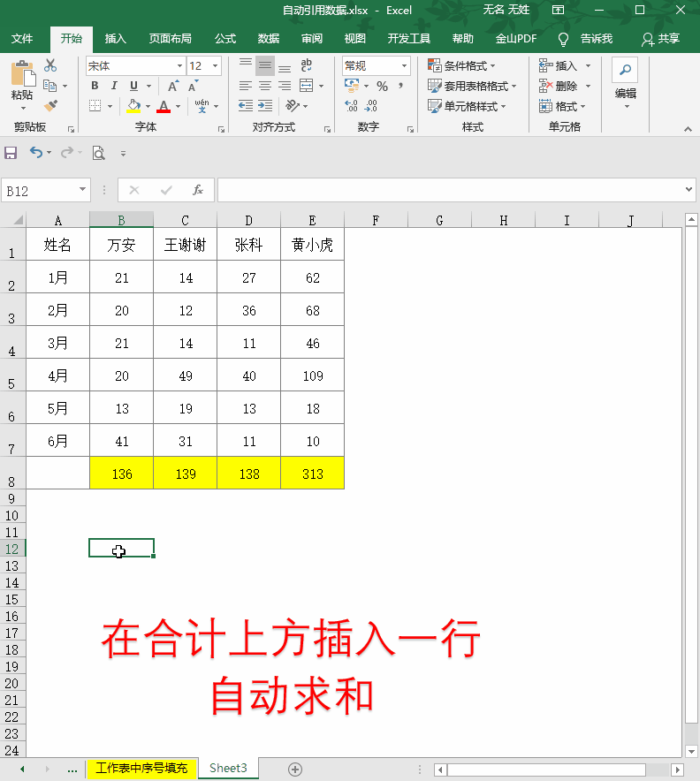Select 工作表中序号填充 sheet tab
Image resolution: width=700 pixels, height=781 pixels.
tap(141, 768)
